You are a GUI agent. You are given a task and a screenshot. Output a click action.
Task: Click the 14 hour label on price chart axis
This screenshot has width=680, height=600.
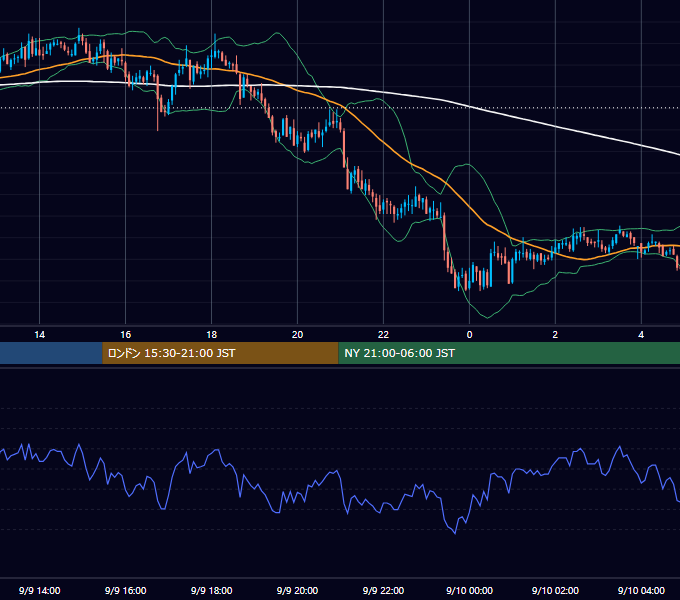(39, 335)
